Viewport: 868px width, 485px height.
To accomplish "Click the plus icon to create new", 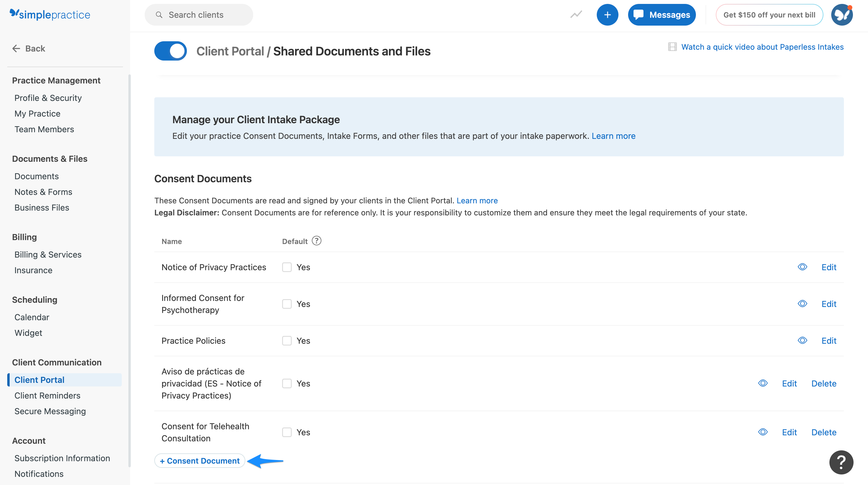I will point(608,14).
